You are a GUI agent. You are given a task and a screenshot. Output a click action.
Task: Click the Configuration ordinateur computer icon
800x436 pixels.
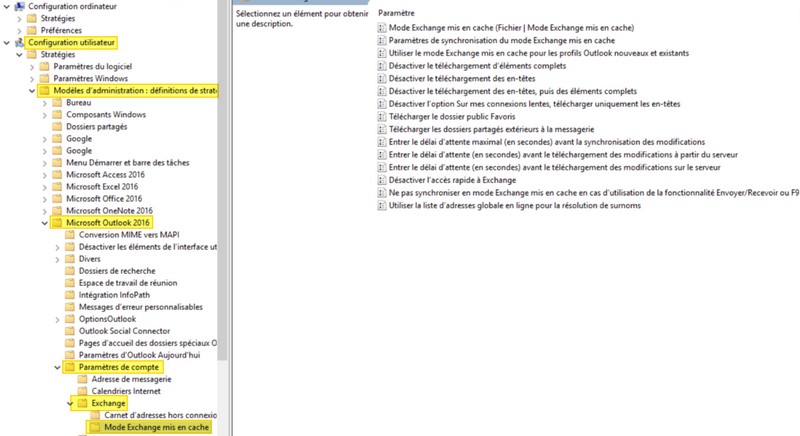tap(19, 6)
